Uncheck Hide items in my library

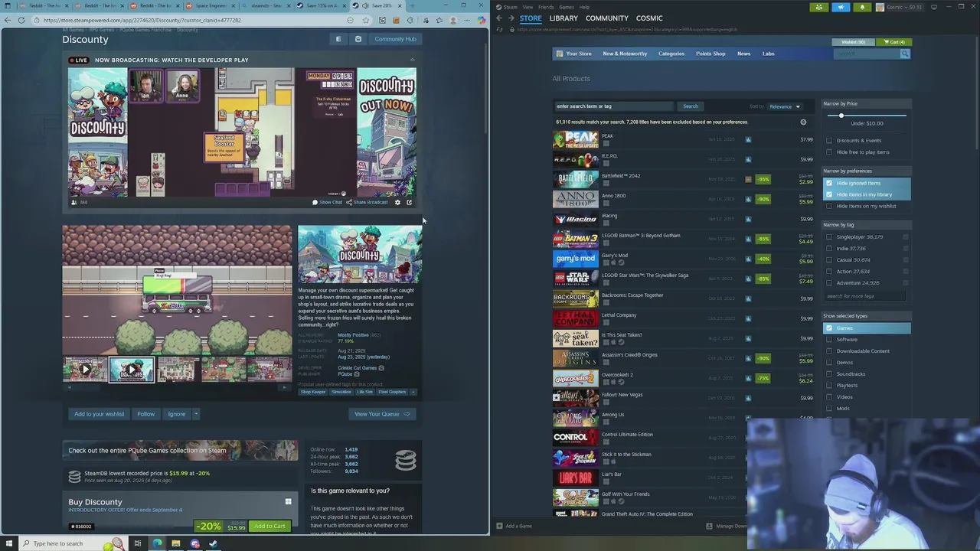(x=829, y=194)
